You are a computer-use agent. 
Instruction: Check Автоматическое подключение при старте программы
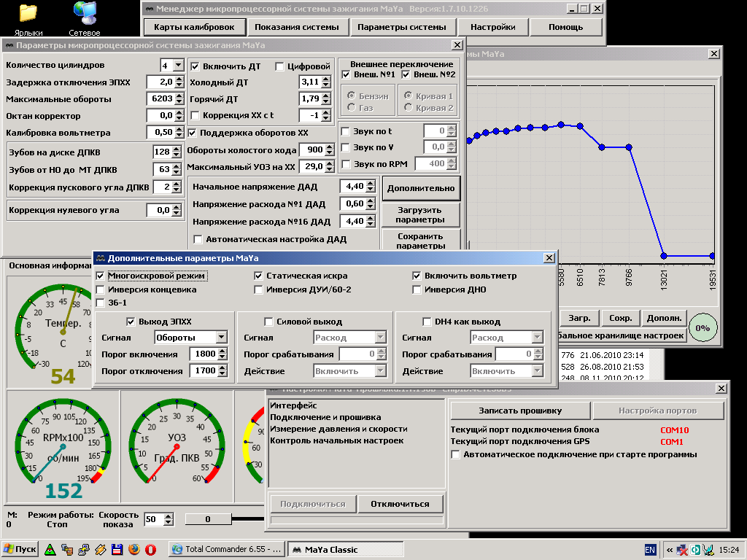tap(455, 455)
